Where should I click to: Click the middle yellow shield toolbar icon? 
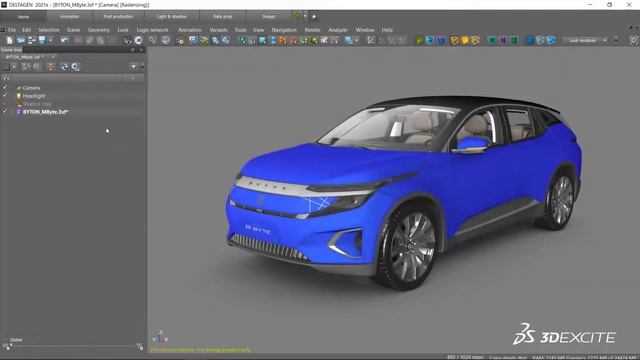point(465,40)
